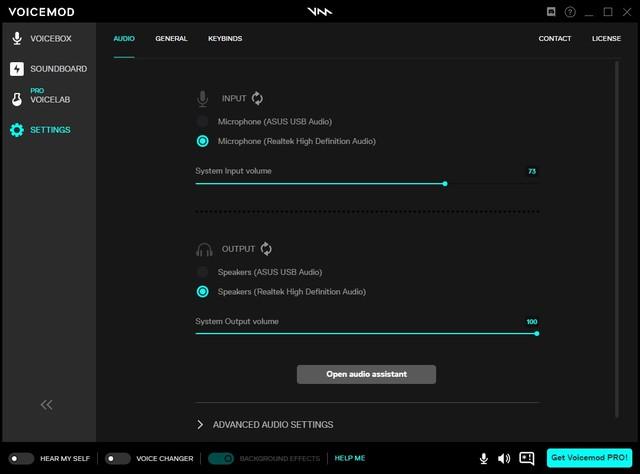Open the Pro Voicelab section
Image resolution: width=640 pixels, height=474 pixels.
48,99
